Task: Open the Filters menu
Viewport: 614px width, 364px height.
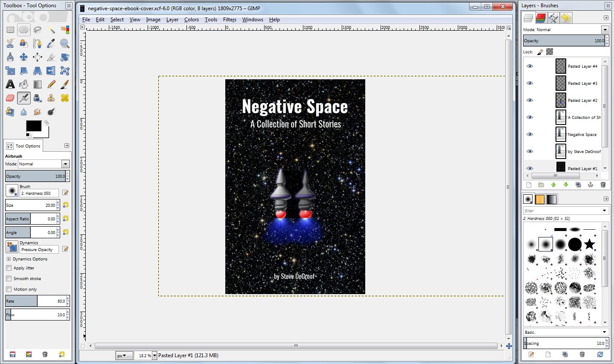Action: pos(230,20)
